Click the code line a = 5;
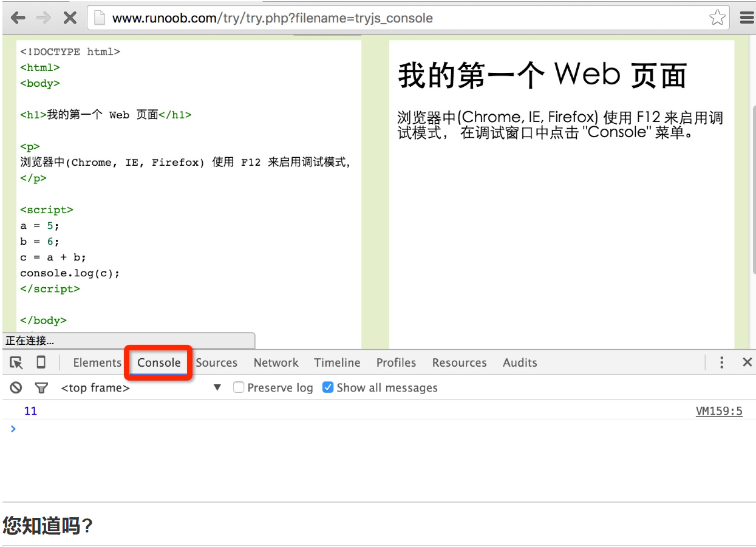The height and width of the screenshot is (547, 756). click(40, 226)
